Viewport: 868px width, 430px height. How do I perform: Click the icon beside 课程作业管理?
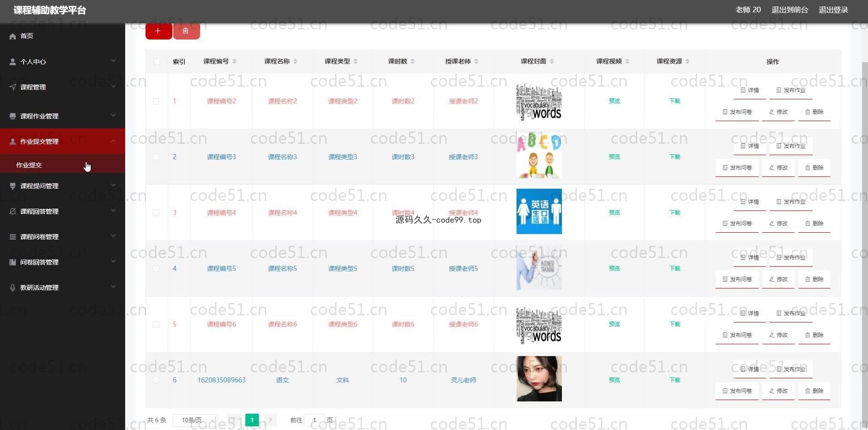point(13,116)
